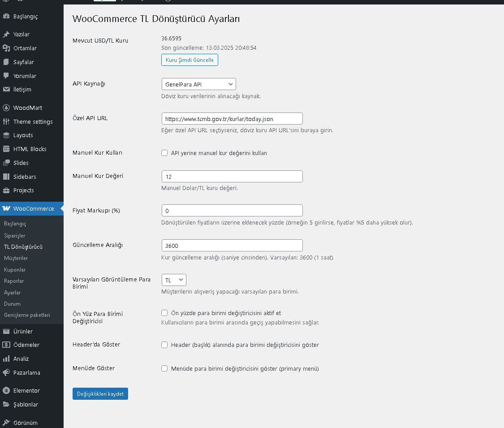Click the Pazarlama megaphone icon
Screen dimensions: 504x428
pyautogui.click(x=6, y=372)
